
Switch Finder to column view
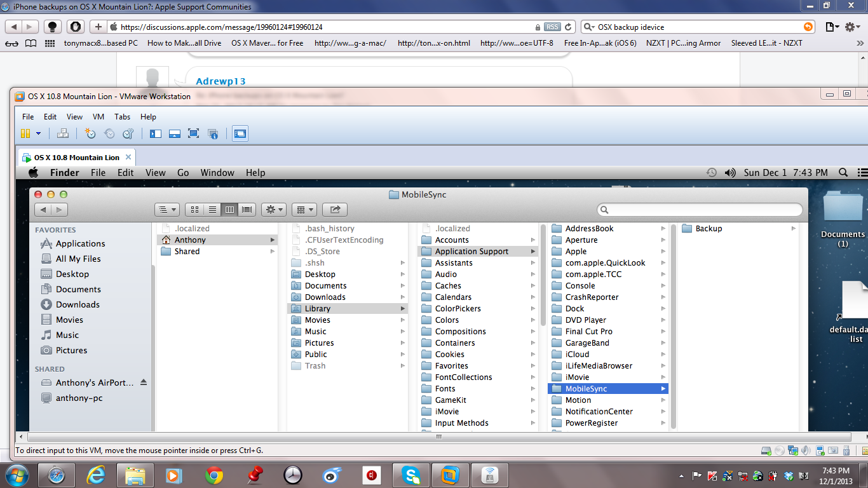pyautogui.click(x=230, y=210)
